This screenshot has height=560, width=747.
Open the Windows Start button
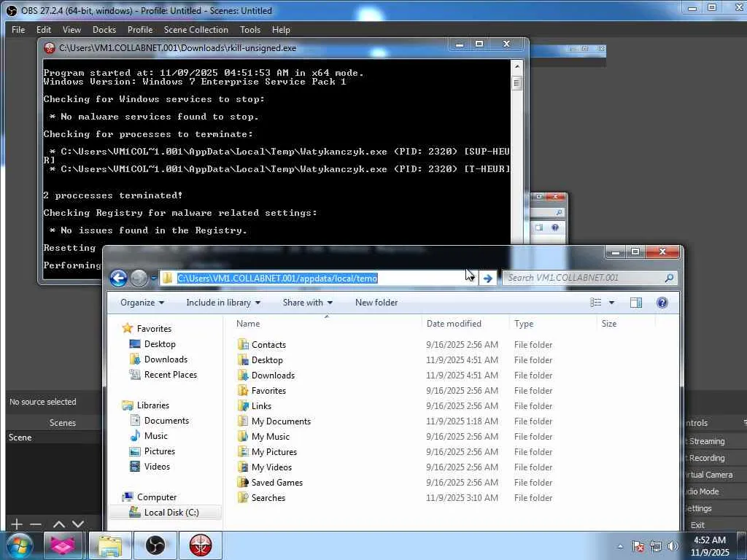point(19,545)
